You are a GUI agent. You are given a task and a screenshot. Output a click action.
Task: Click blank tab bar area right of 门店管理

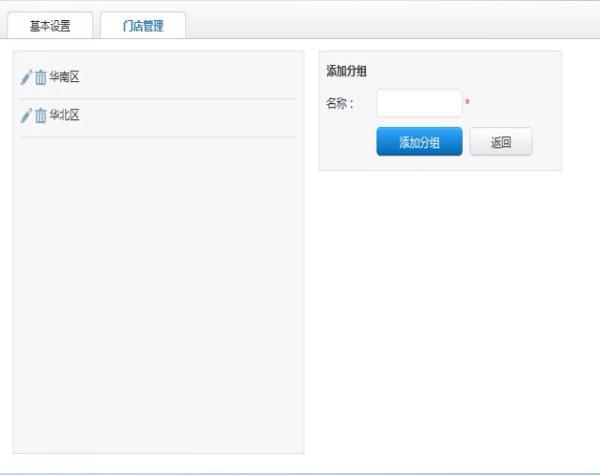[390, 26]
